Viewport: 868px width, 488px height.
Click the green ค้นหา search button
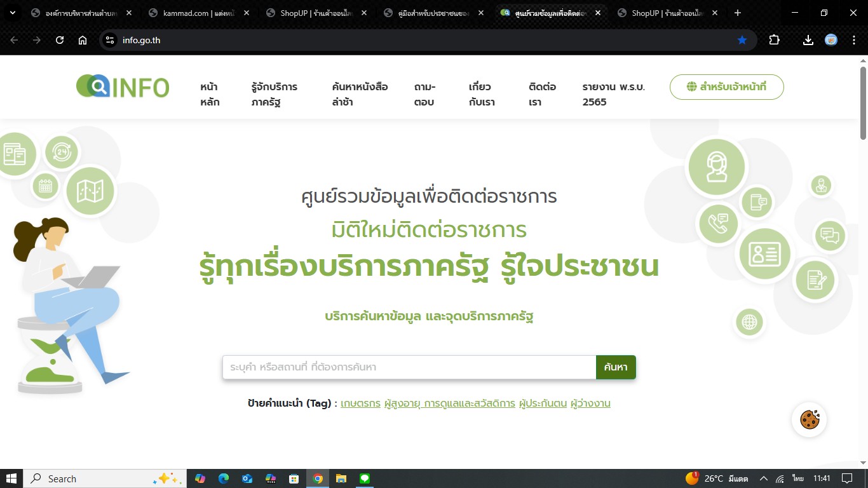615,367
